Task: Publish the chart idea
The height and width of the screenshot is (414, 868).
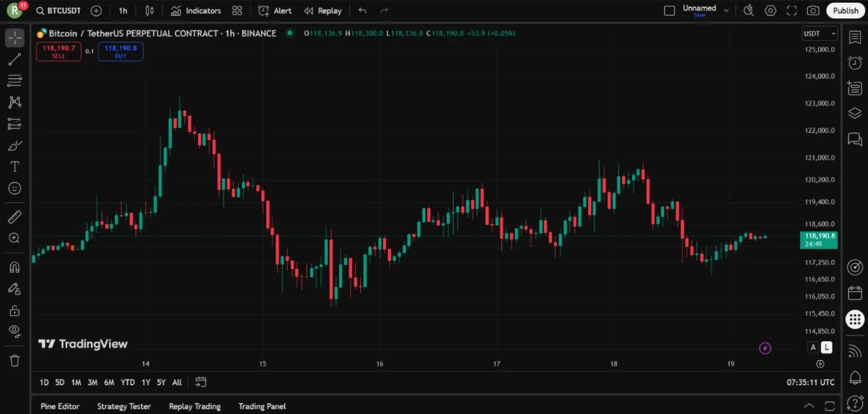Action: [x=845, y=11]
